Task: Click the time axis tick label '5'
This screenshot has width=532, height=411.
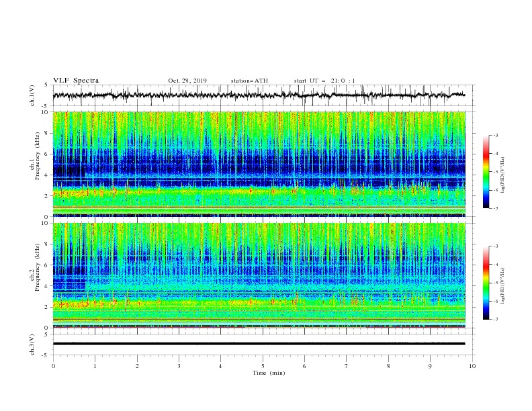Action: (x=263, y=366)
